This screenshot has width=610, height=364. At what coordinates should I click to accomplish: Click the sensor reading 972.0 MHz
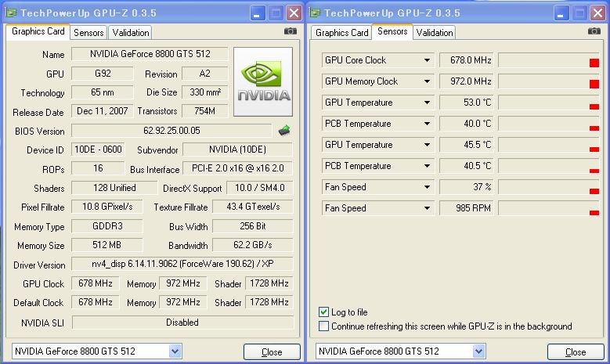(x=467, y=81)
